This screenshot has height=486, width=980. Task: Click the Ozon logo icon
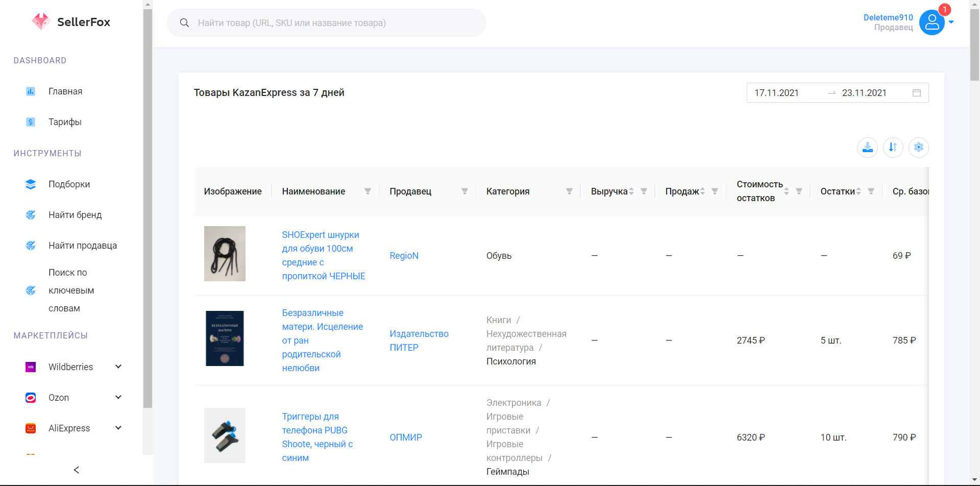click(31, 398)
